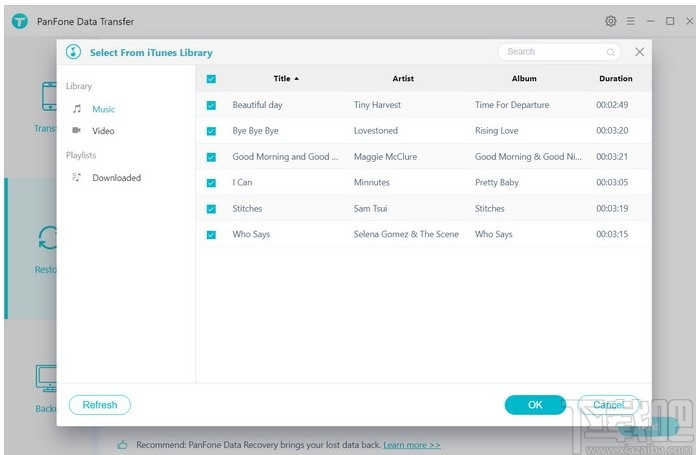Uncheck the Stitches song checkbox

(x=211, y=209)
